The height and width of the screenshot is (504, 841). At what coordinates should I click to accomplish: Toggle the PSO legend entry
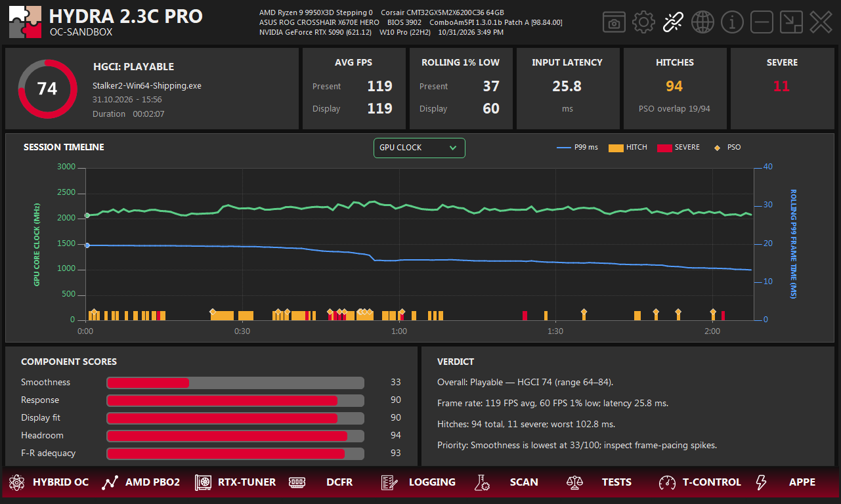tap(728, 148)
